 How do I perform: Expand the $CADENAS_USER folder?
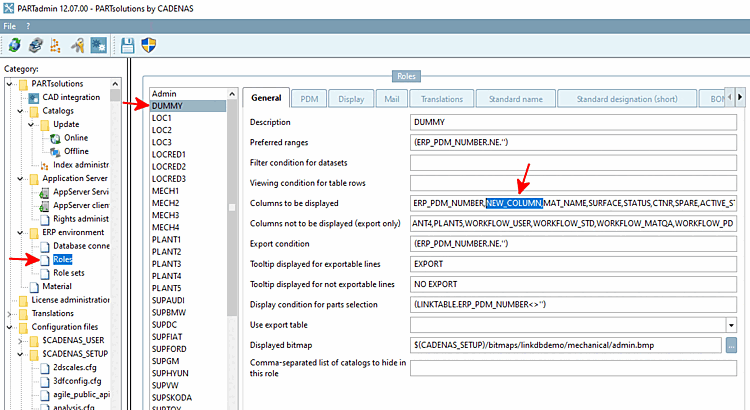click(x=20, y=341)
